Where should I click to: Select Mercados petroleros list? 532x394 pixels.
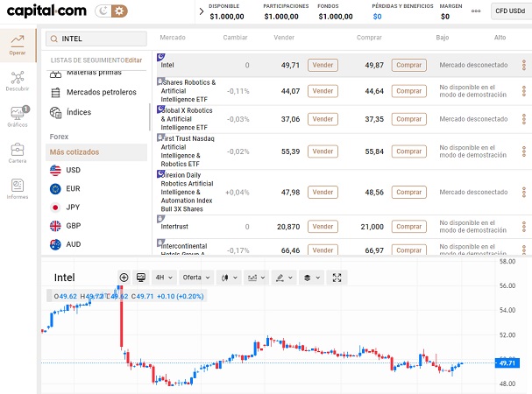(93, 92)
